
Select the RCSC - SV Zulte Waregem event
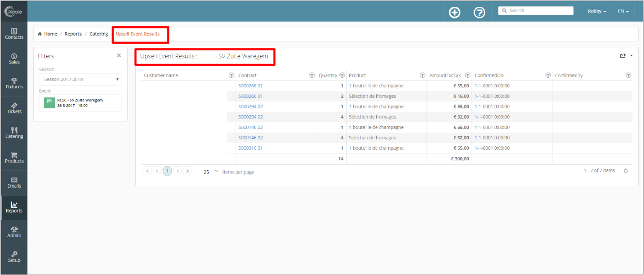point(80,103)
